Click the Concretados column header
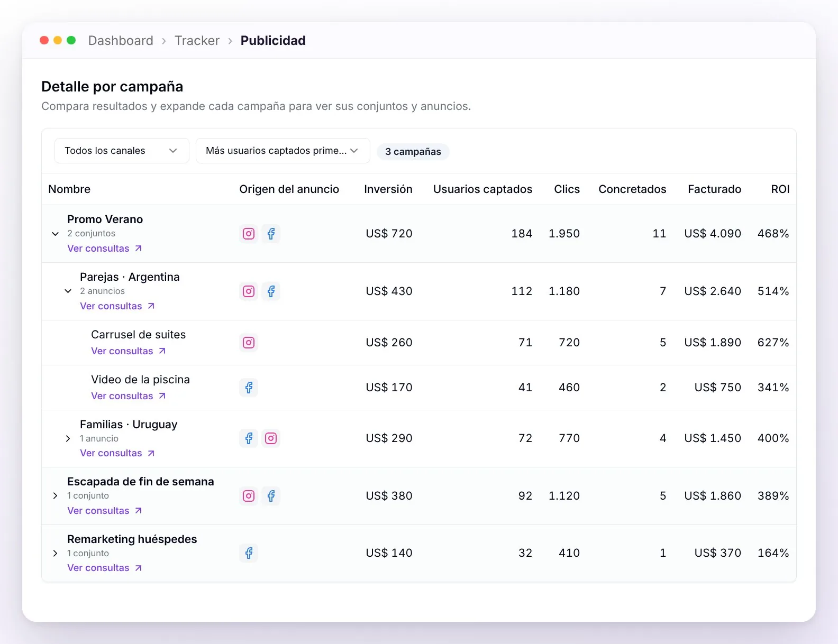Image resolution: width=838 pixels, height=644 pixels. [x=633, y=189]
